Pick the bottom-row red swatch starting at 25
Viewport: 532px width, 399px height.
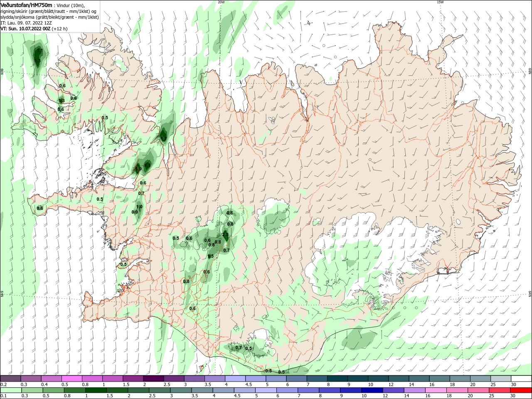coord(500,390)
